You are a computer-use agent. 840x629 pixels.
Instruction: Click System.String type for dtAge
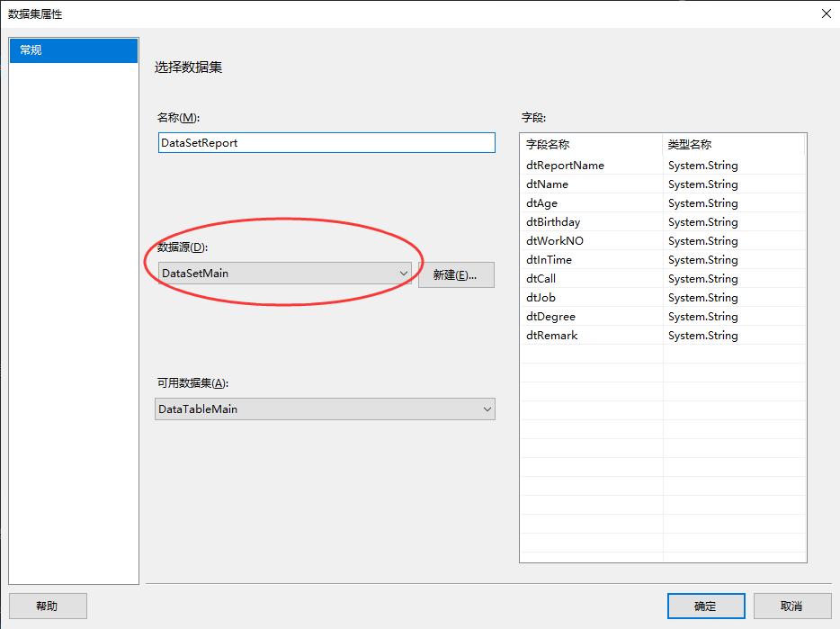pyautogui.click(x=703, y=202)
